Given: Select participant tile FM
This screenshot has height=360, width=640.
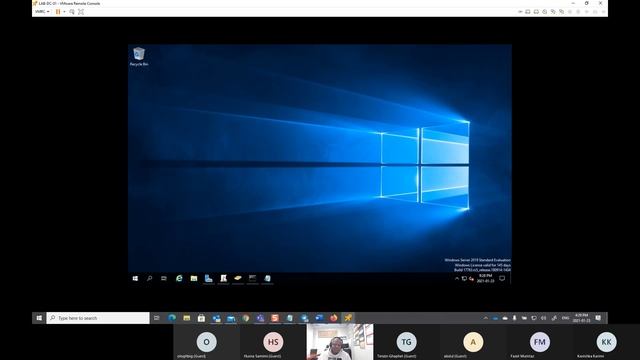Looking at the screenshot, I should pos(540,342).
